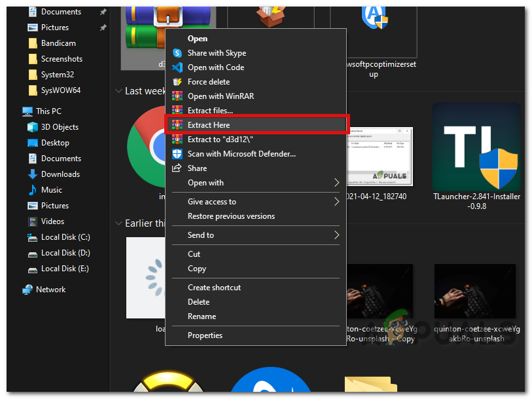
Task: Expand the Give access to submenu
Action: pyautogui.click(x=336, y=202)
